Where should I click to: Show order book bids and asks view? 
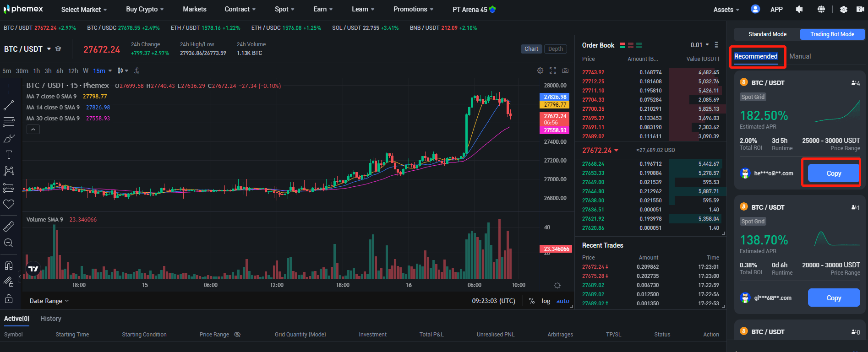tap(622, 45)
